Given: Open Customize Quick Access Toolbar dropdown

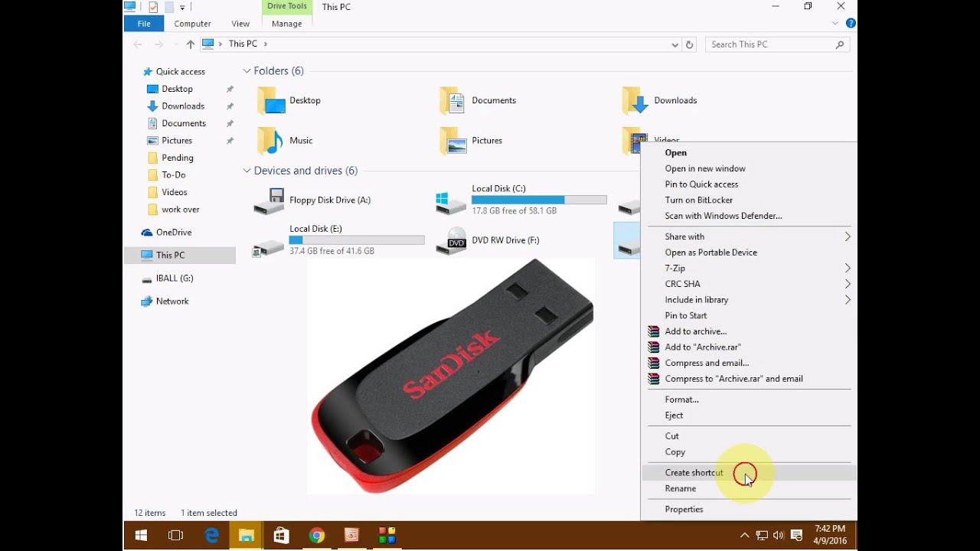Looking at the screenshot, I should pyautogui.click(x=182, y=7).
